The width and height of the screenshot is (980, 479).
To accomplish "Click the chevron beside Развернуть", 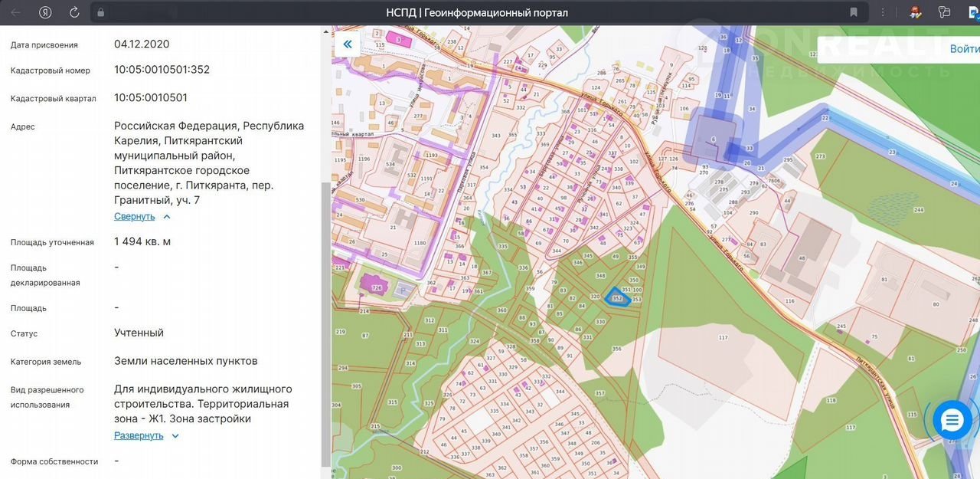I will [x=175, y=436].
